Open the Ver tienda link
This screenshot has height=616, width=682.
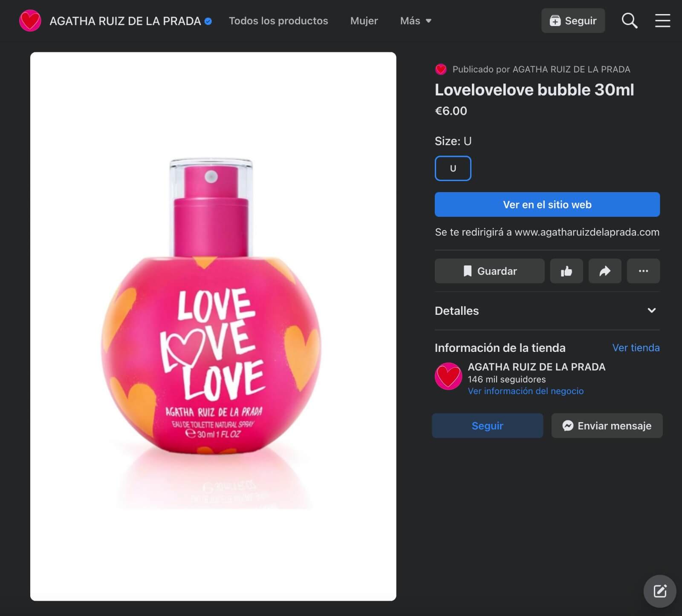point(636,348)
